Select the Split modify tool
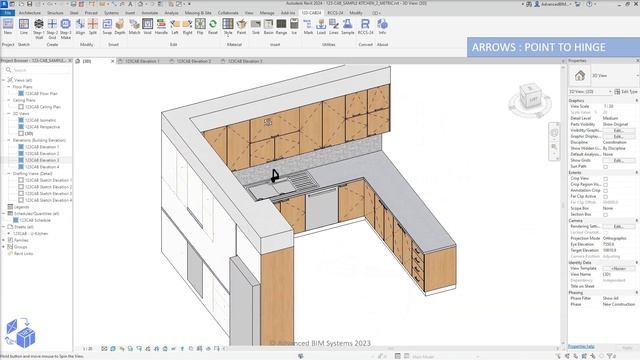The width and height of the screenshot is (640, 360). pyautogui.click(x=93, y=27)
